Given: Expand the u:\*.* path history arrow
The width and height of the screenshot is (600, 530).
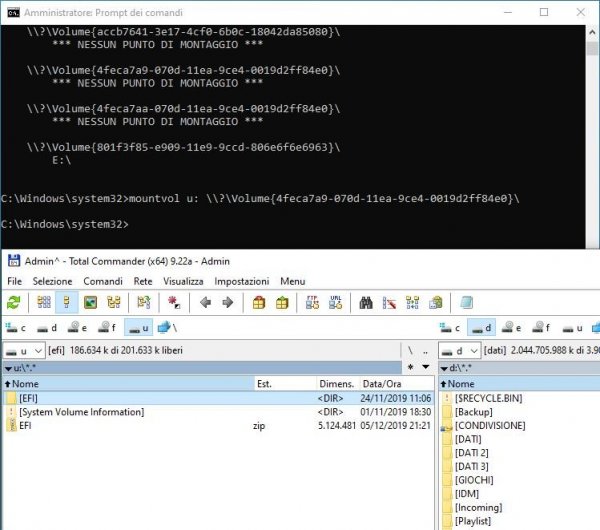Looking at the screenshot, I should pyautogui.click(x=8, y=369).
